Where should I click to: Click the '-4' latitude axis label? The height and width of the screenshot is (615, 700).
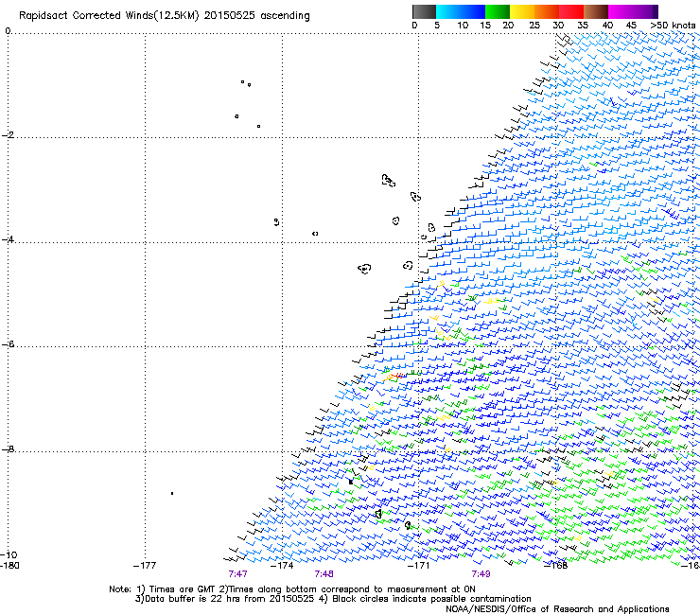(x=9, y=239)
